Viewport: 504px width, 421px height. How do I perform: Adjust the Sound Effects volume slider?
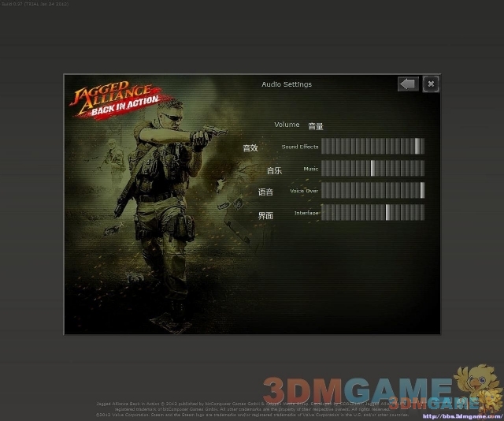click(372, 146)
